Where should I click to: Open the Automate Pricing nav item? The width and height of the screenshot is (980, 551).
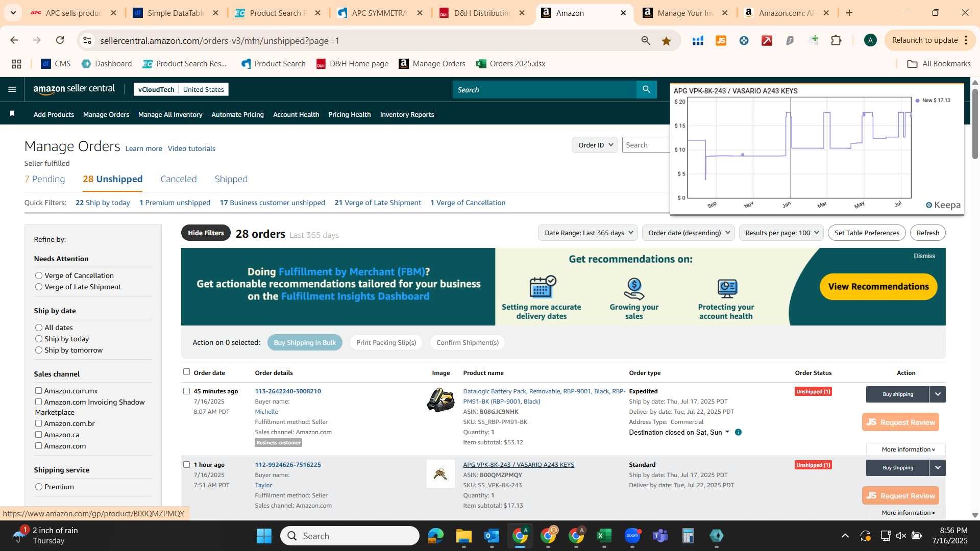click(x=237, y=115)
